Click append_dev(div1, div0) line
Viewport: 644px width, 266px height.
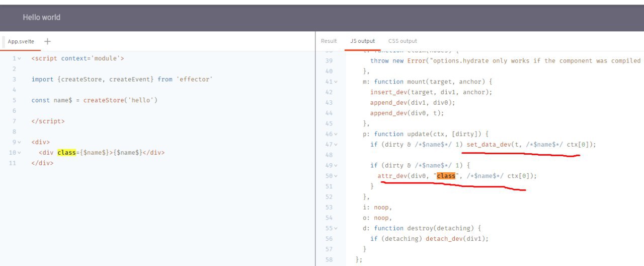coord(413,102)
